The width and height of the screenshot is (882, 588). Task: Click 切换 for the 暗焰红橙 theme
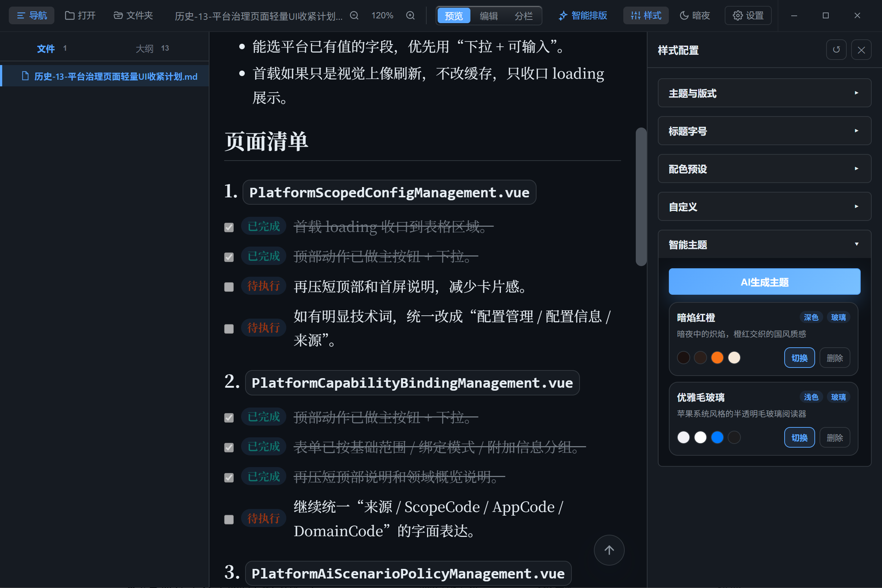click(x=799, y=358)
